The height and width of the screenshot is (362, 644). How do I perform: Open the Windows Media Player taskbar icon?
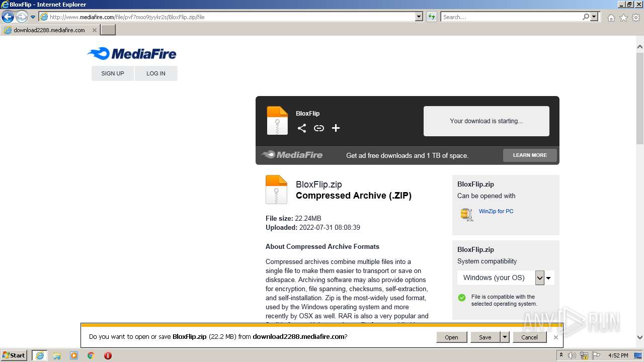pyautogui.click(x=74, y=355)
